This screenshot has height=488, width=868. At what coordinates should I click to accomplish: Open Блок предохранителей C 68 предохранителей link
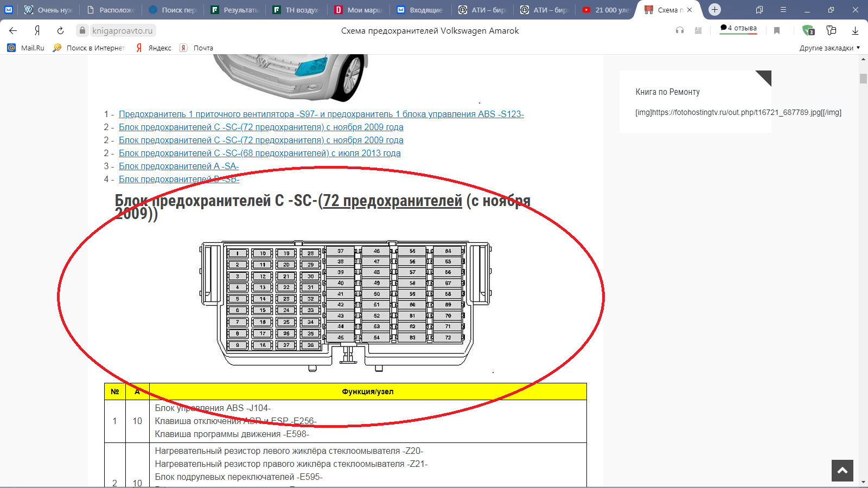click(x=260, y=153)
